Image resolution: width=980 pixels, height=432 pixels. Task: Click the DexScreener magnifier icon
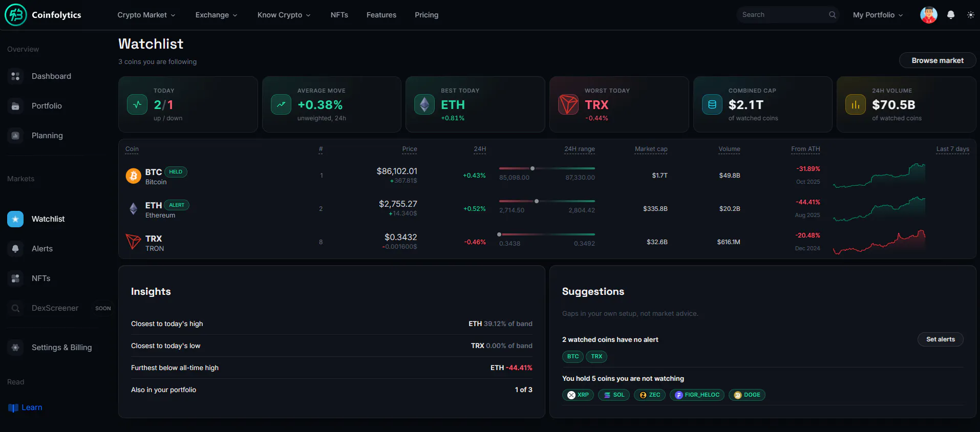pyautogui.click(x=15, y=308)
